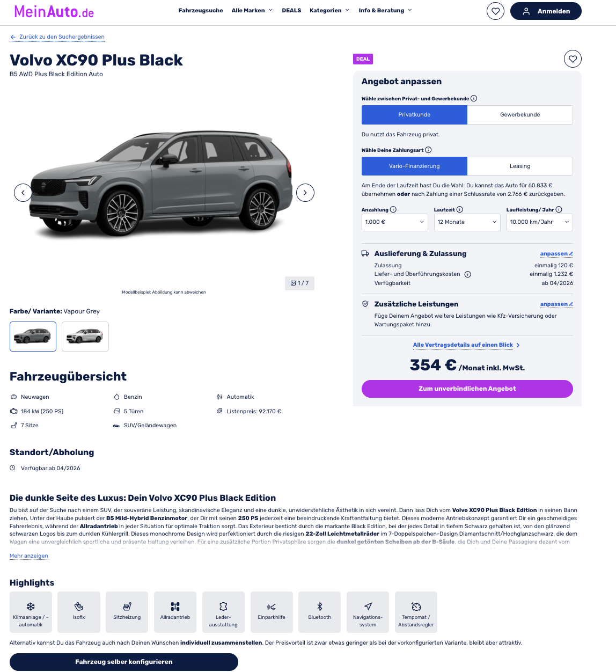Open DEALS in top navigation
Viewport: 616px width, 672px height.
291,11
